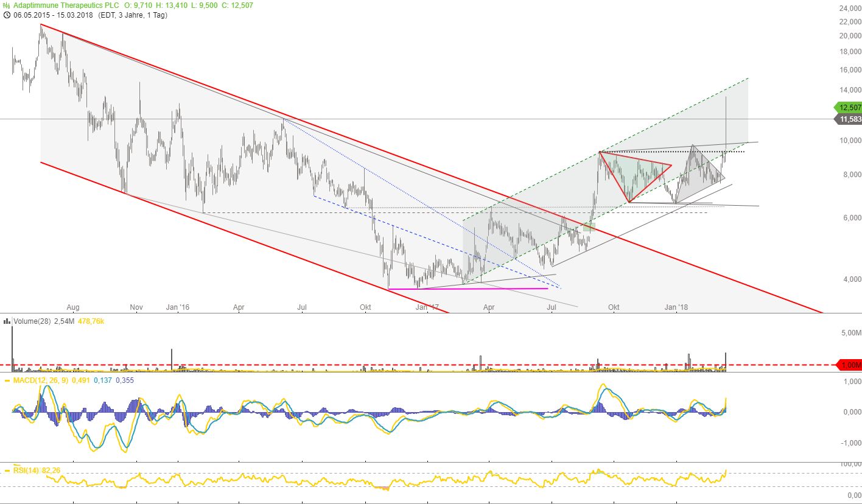The image size is (862, 504).
Task: Click the dash marker before the MACD label
Action: [6, 380]
